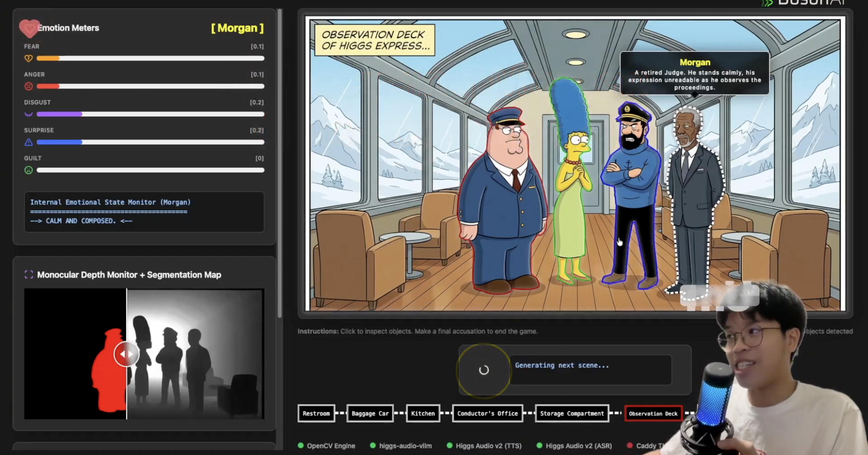This screenshot has height=455, width=868.
Task: Switch to the Observation Deck location
Action: (x=653, y=414)
